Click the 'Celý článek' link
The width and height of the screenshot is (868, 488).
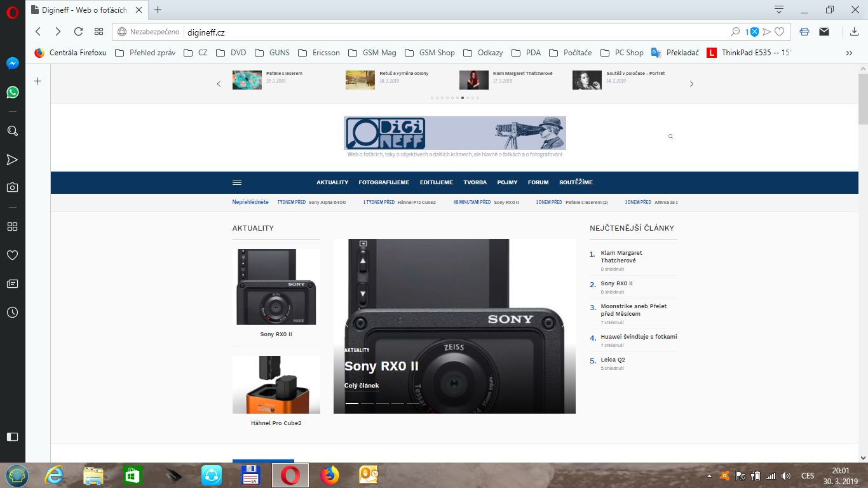[361, 386]
